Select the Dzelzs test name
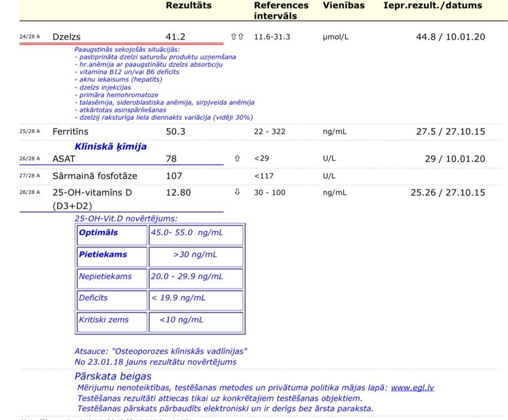The width and height of the screenshot is (508, 420). pyautogui.click(x=66, y=37)
